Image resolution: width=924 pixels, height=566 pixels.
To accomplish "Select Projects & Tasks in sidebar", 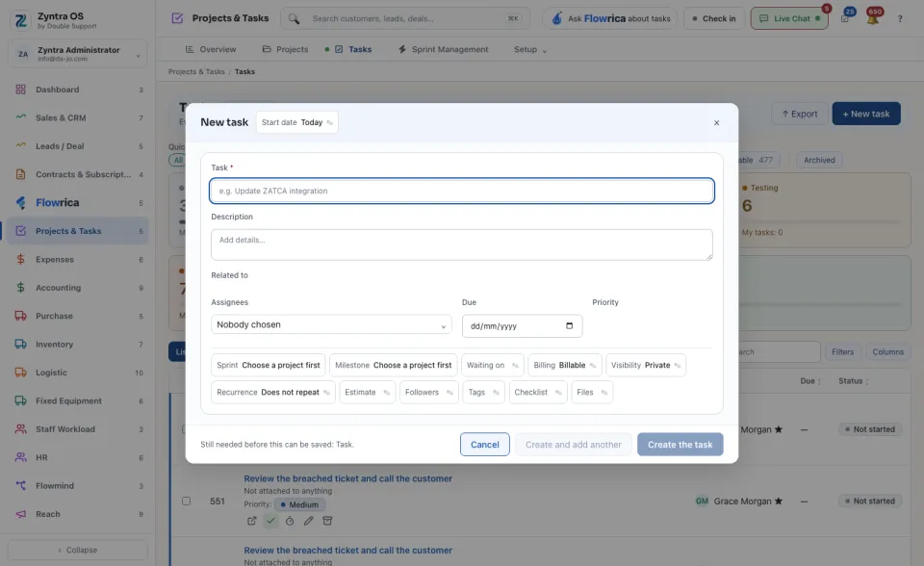I will pos(78,231).
